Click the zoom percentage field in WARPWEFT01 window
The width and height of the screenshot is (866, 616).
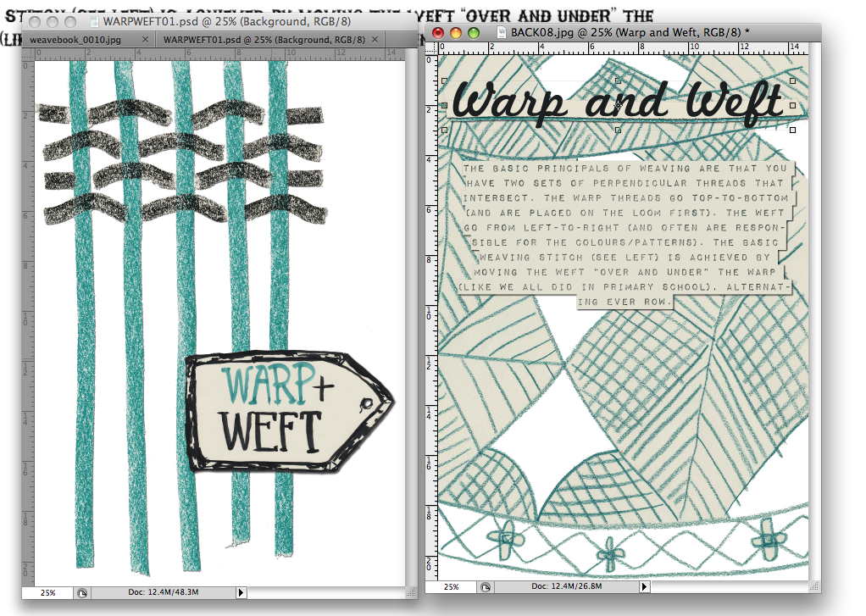tap(48, 592)
